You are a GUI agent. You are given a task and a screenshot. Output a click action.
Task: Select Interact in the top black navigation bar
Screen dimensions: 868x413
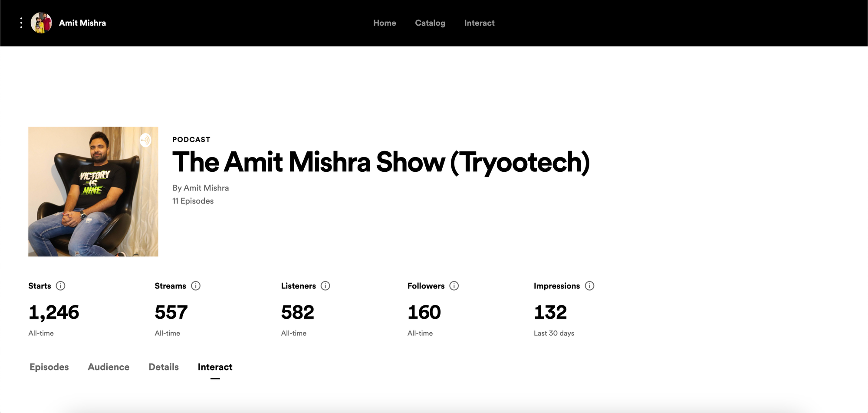click(479, 23)
